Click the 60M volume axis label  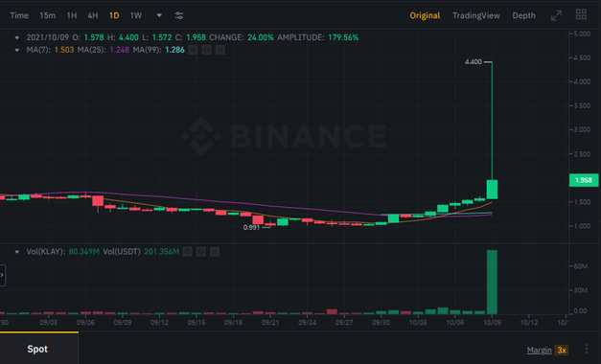[x=580, y=266]
